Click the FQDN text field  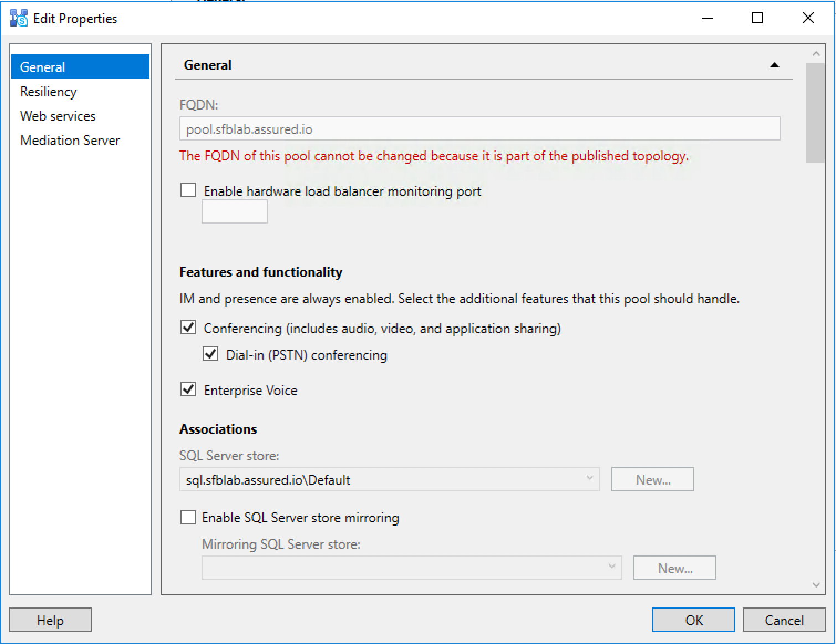[480, 128]
